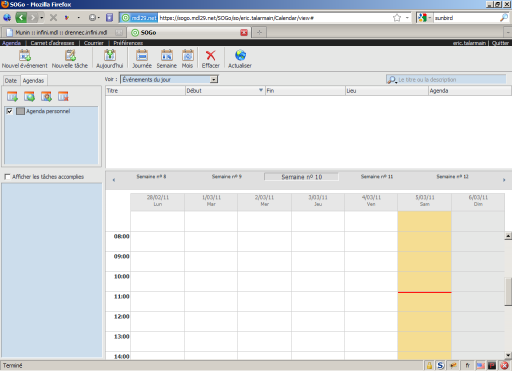Create a new event with Nouvel événement
The image size is (512, 371).
[x=25, y=59]
